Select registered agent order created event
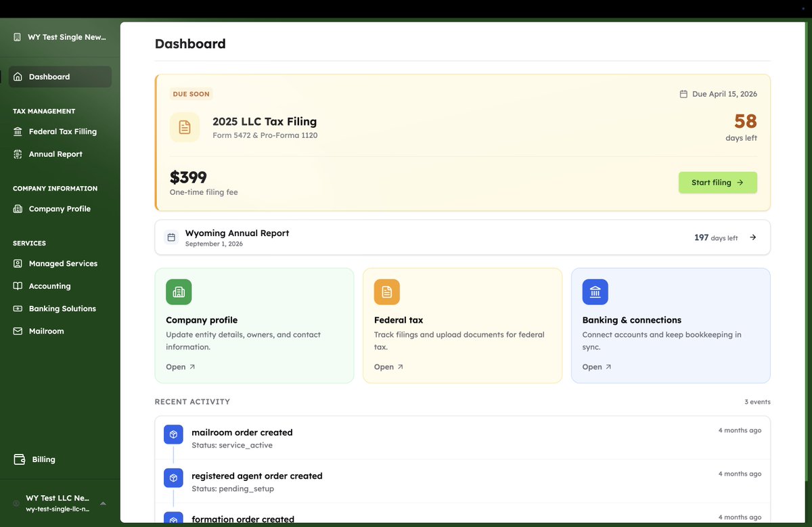812x527 pixels. coord(462,481)
